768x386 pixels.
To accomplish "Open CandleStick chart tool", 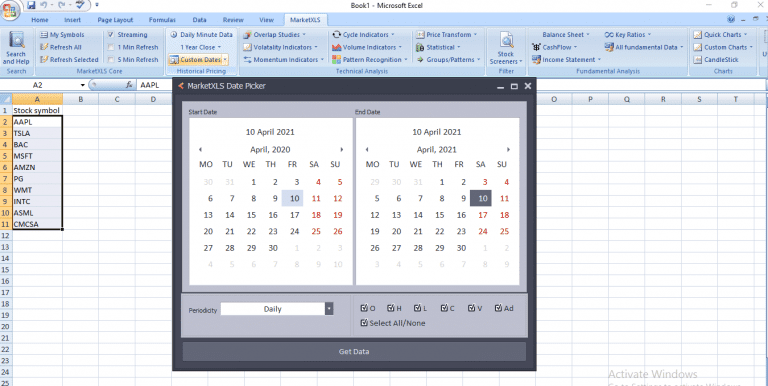I will click(716, 59).
